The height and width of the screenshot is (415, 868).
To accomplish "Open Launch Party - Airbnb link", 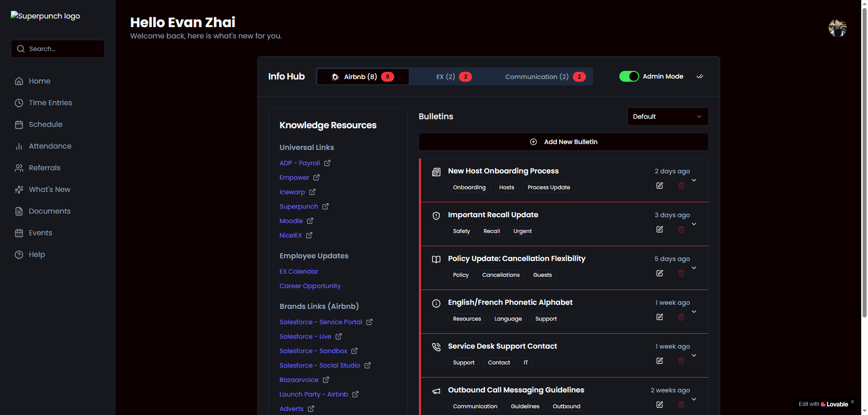I will pyautogui.click(x=314, y=394).
